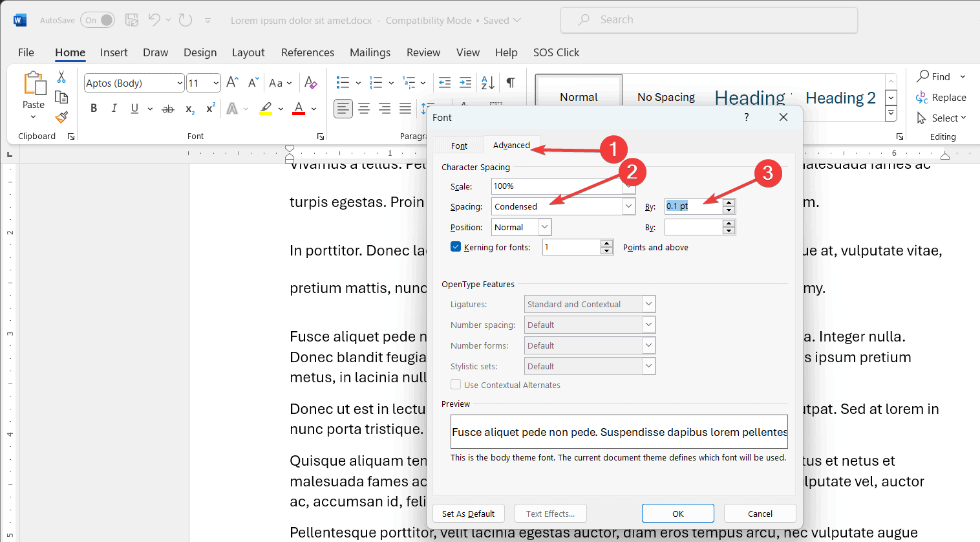Open the Number forms dropdown

pyautogui.click(x=648, y=345)
